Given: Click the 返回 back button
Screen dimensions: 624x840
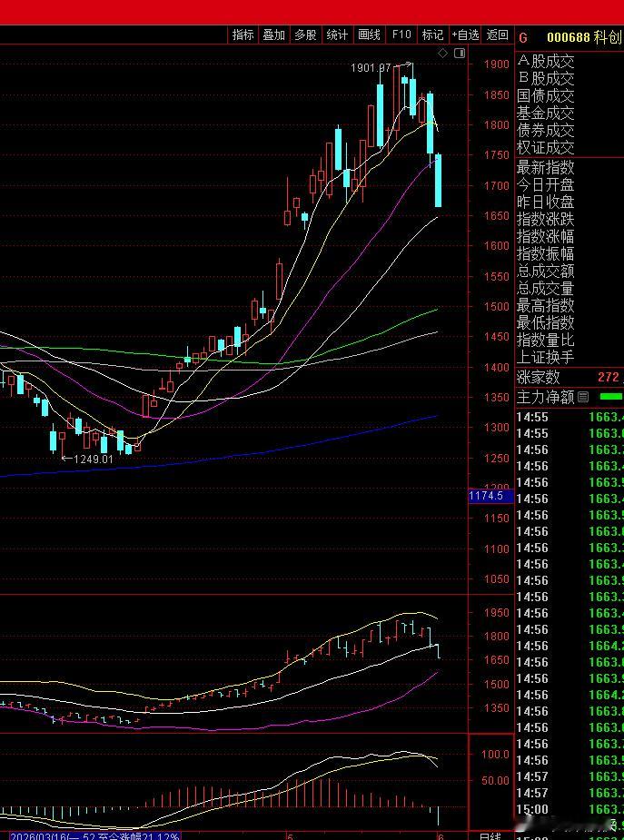Looking at the screenshot, I should [497, 35].
